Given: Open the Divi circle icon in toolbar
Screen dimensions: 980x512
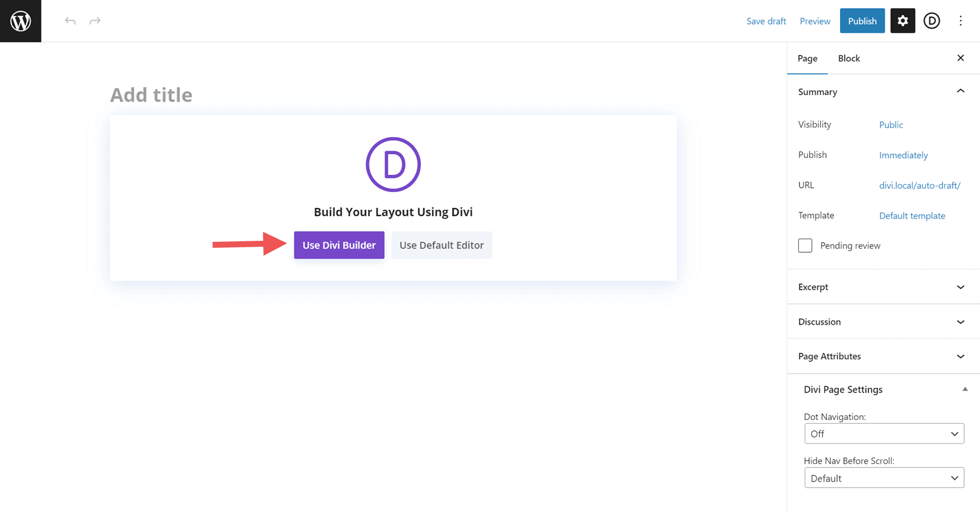Looking at the screenshot, I should coord(932,21).
